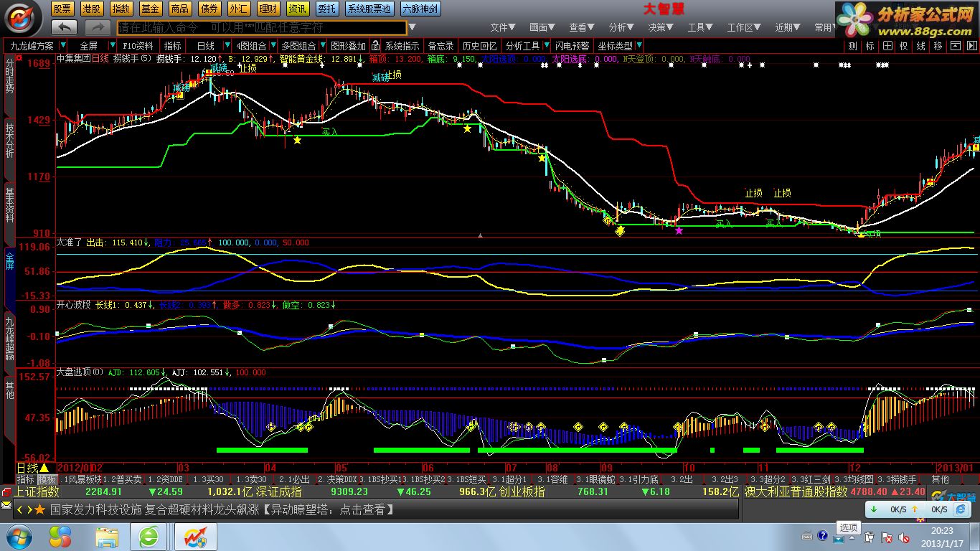Screen dimensions: 980x551
Task: Click the 委托 trade button
Action: 326,9
